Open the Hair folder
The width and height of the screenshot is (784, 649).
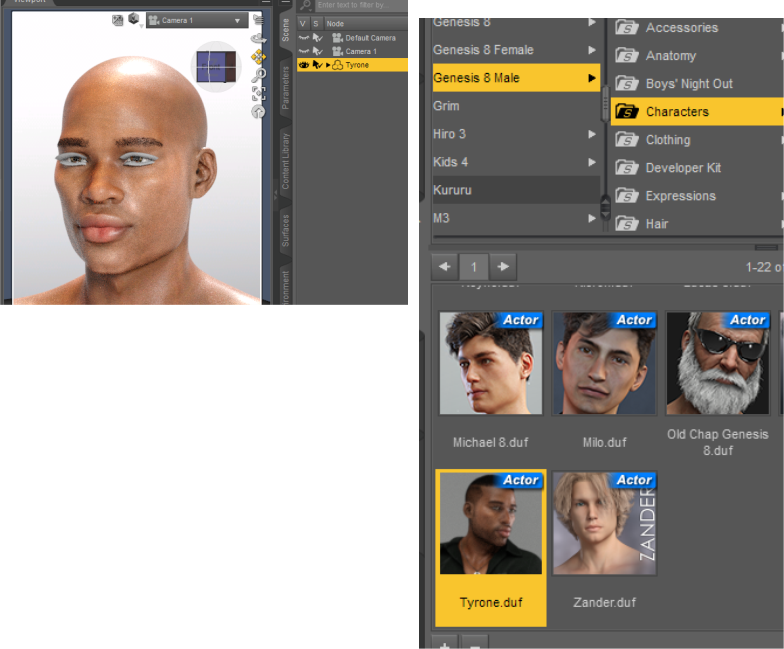pyautogui.click(x=697, y=224)
